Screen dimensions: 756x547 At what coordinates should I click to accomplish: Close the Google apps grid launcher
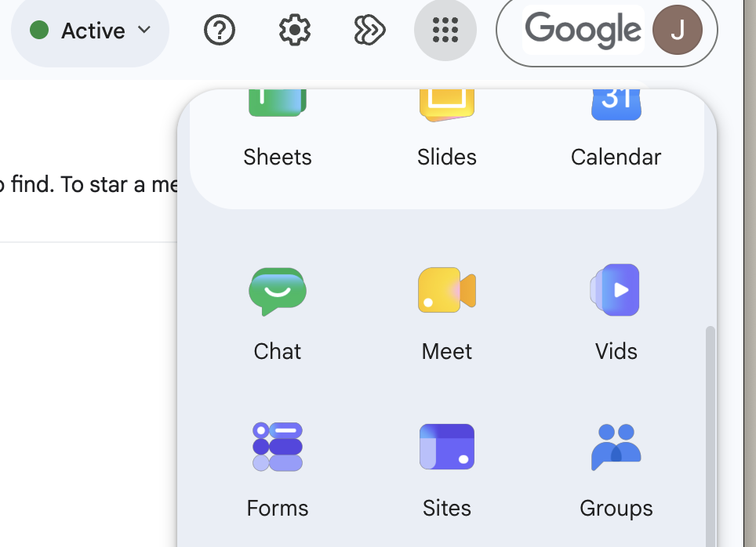(445, 30)
